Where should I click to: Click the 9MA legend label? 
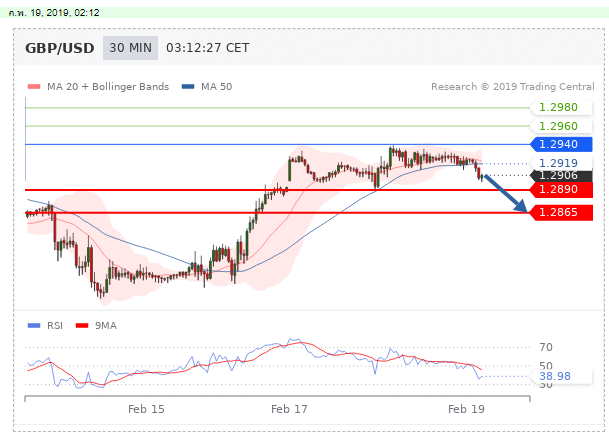106,325
